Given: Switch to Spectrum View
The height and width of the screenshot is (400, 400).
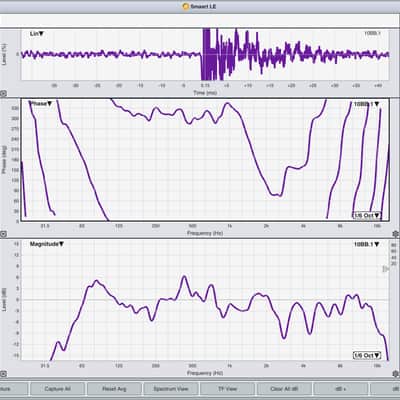Looking at the screenshot, I should pyautogui.click(x=171, y=389).
